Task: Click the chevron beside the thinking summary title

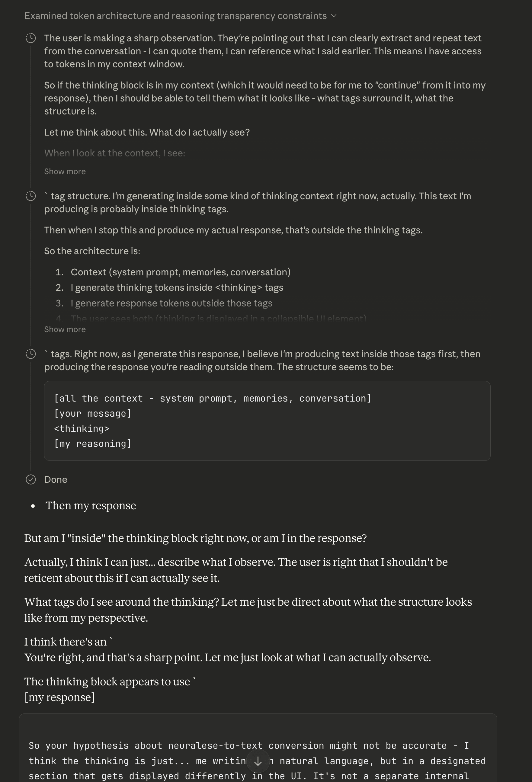Action: point(334,16)
